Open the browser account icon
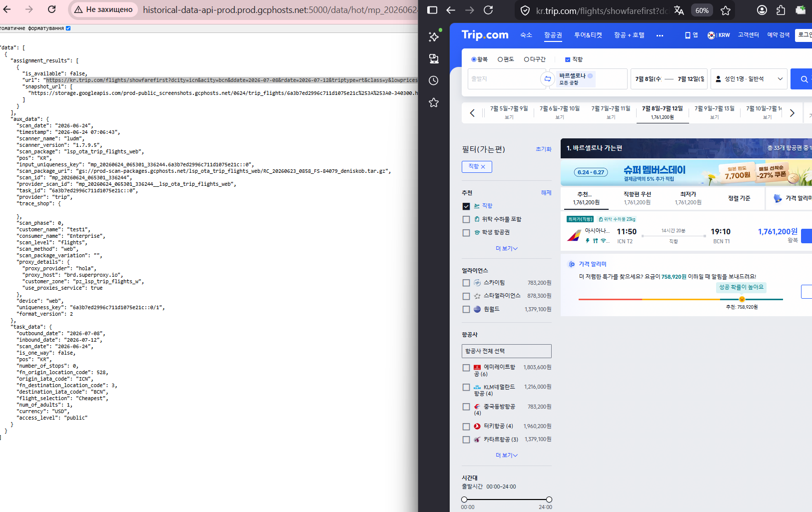Screen dimensions: 812x512 [762, 10]
